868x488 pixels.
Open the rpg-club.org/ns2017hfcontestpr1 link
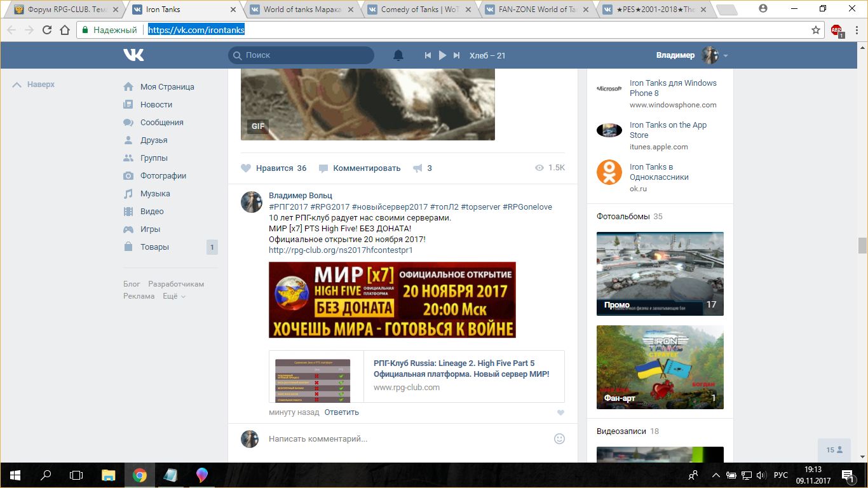341,250
